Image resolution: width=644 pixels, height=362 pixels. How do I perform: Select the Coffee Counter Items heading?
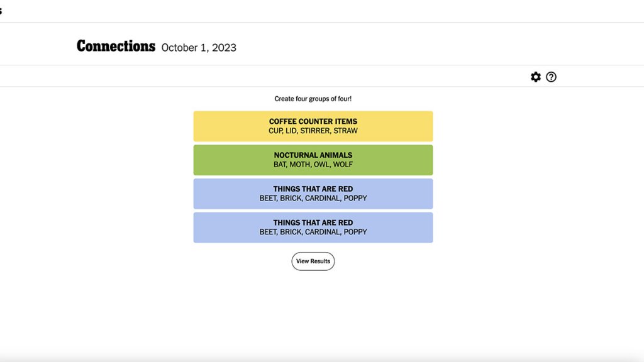click(313, 121)
